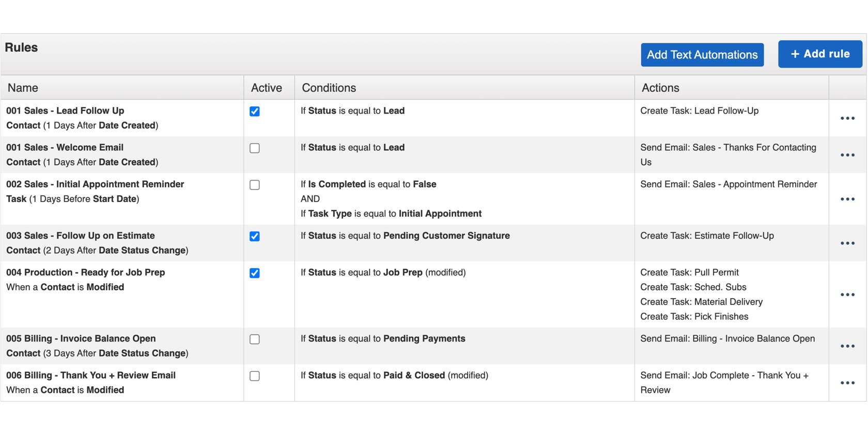Activate the Initial Appointment Reminder checkbox
The width and height of the screenshot is (868, 434).
click(255, 185)
